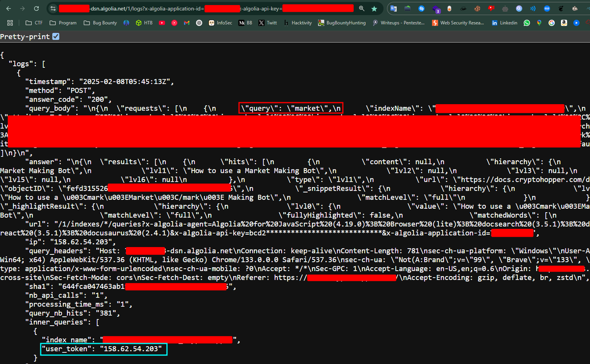Open the apps grid in bookmarks bar

(10, 23)
